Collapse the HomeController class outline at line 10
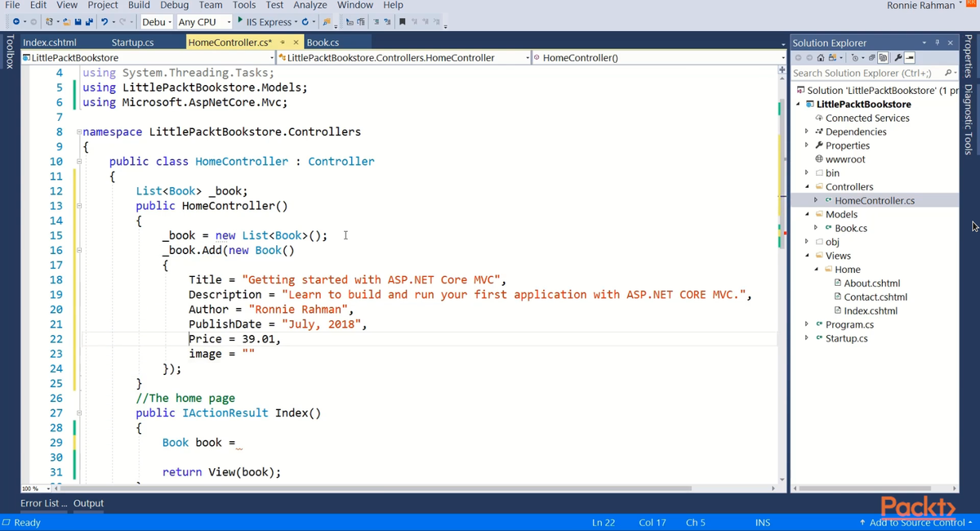 (x=78, y=162)
